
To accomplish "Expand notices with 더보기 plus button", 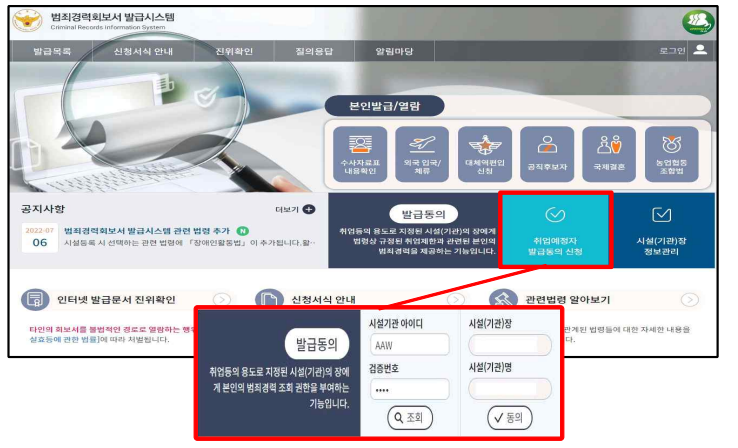I will coord(309,209).
